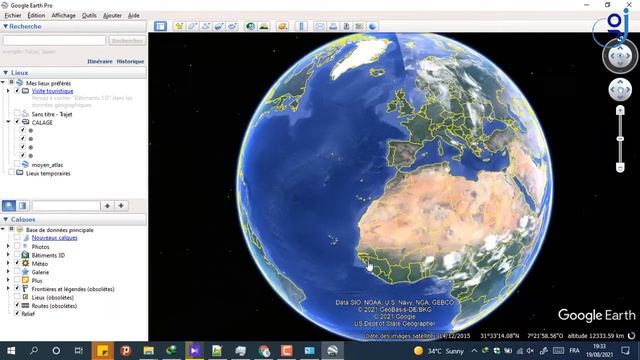This screenshot has height=360, width=640.
Task: Click the Rechercher button
Action: click(x=127, y=40)
